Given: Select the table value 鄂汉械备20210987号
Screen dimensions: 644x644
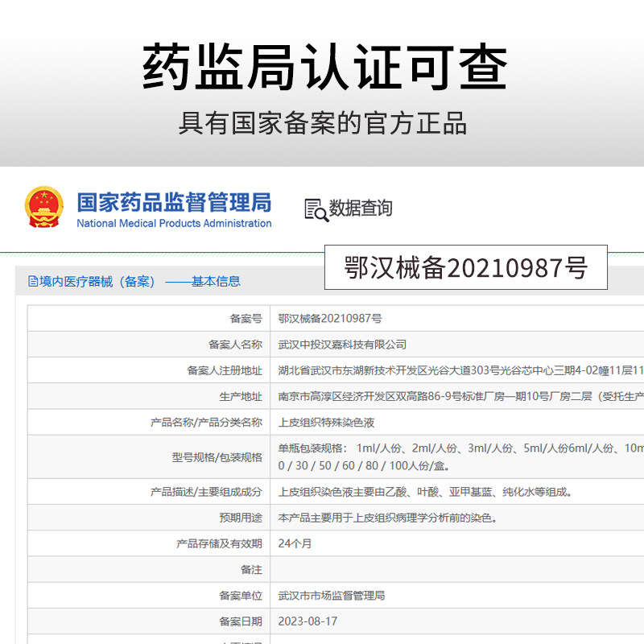Looking at the screenshot, I should point(330,318).
